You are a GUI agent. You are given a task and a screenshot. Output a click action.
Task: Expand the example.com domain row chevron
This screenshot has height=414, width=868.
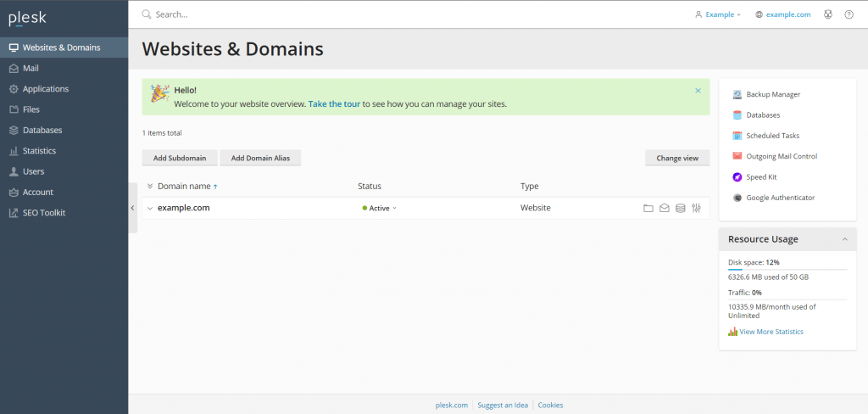pyautogui.click(x=150, y=209)
